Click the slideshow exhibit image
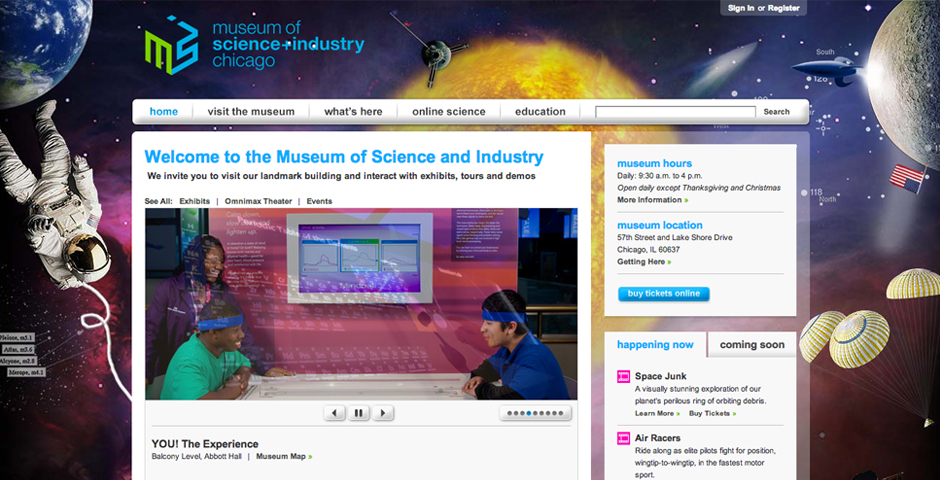The image size is (940, 480). [x=361, y=304]
